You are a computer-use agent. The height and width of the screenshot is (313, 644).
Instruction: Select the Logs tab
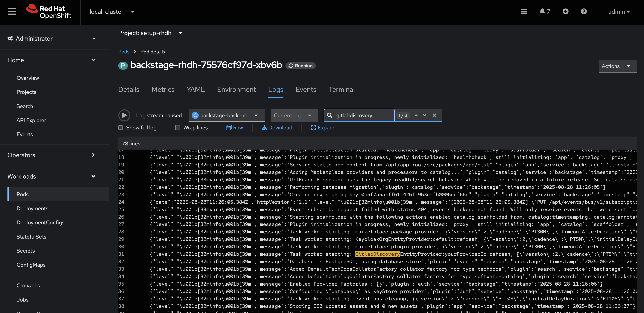(276, 89)
